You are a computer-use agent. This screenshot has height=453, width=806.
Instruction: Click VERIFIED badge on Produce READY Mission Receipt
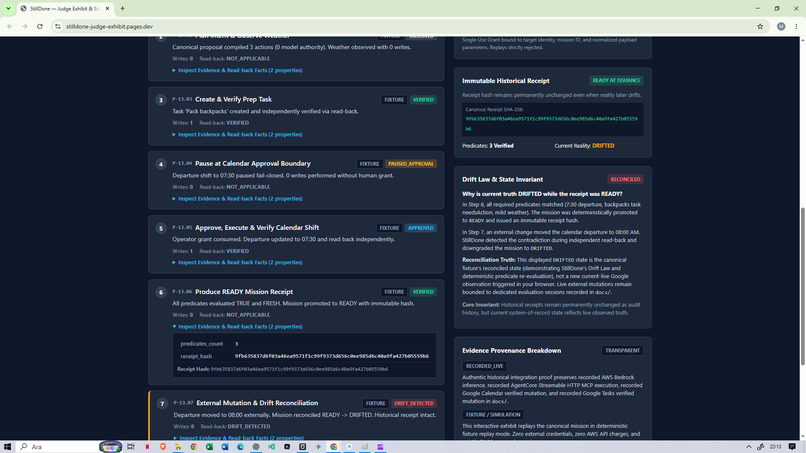pyautogui.click(x=423, y=292)
